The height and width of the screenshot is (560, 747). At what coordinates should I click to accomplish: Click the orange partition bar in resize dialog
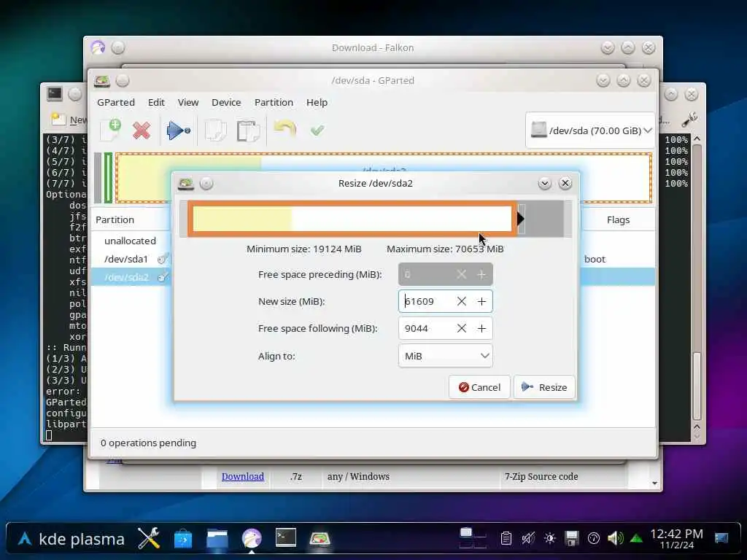[x=352, y=219]
